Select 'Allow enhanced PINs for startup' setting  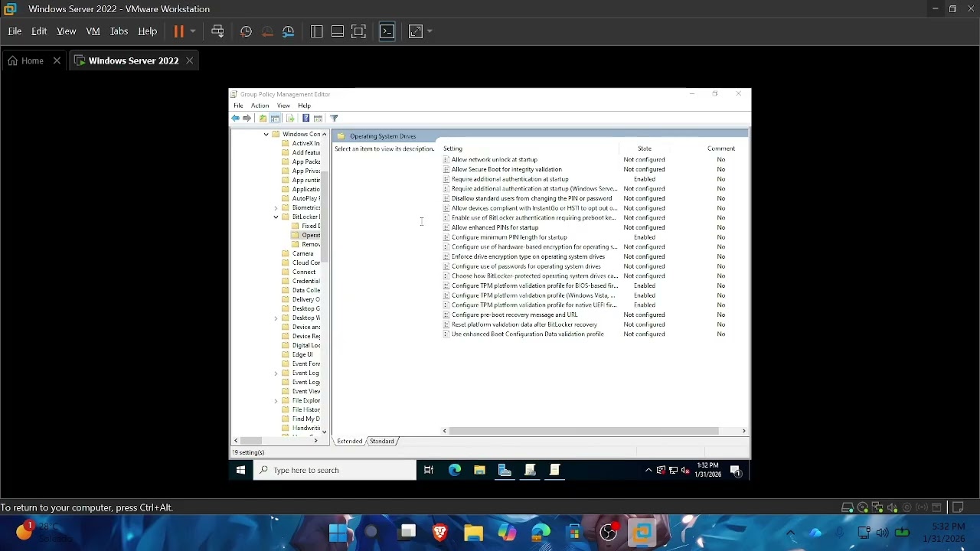point(495,227)
